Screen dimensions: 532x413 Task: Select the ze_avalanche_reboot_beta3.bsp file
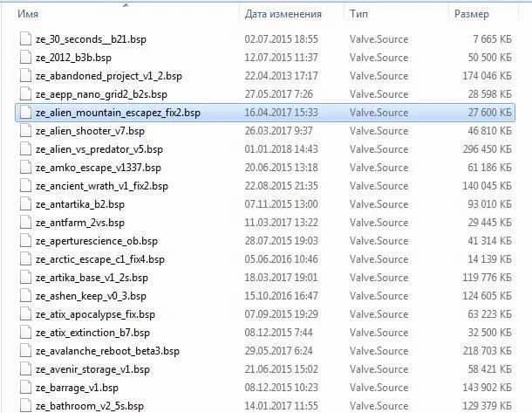click(x=107, y=351)
